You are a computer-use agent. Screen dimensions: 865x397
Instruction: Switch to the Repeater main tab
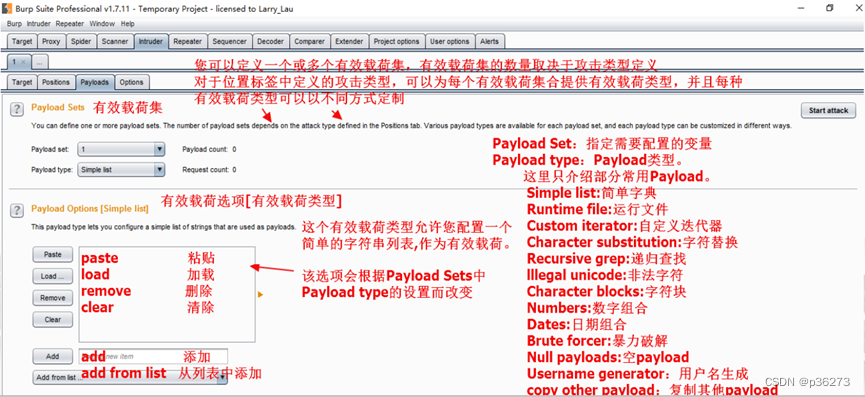click(188, 41)
